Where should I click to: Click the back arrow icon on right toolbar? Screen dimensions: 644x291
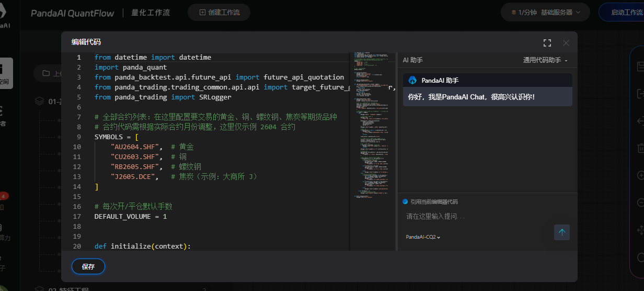tap(640, 121)
